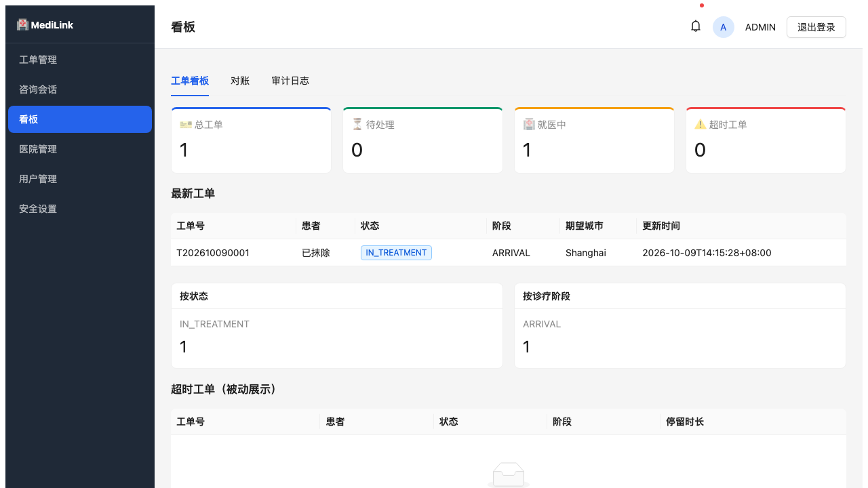The width and height of the screenshot is (868, 488).
Task: Click the 退出登录 button
Action: coord(816,27)
